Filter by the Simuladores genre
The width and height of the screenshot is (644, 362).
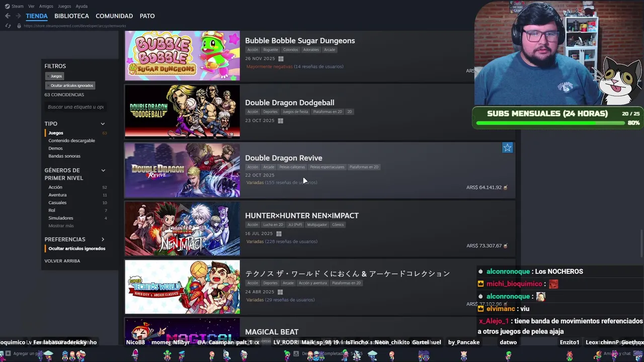(61, 218)
